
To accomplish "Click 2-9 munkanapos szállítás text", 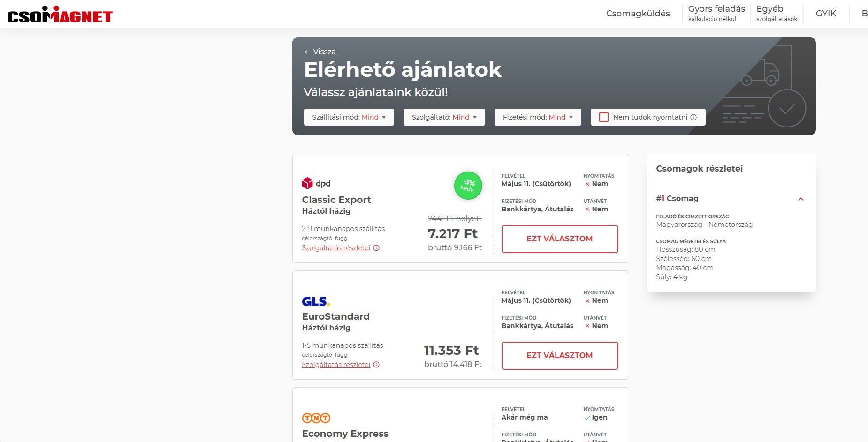I will (x=343, y=229).
